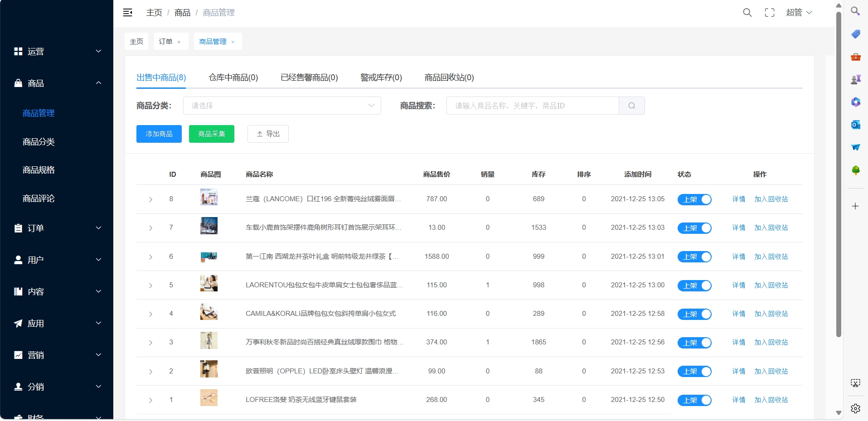The width and height of the screenshot is (868, 421).
Task: Toggle 上架 switch for product ID 2
Action: click(x=694, y=372)
